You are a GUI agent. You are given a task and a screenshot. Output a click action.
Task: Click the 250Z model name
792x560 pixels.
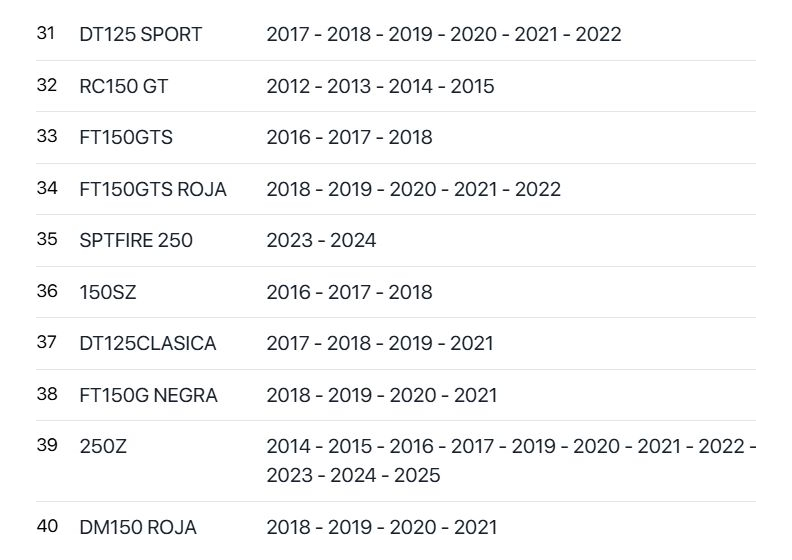point(103,447)
